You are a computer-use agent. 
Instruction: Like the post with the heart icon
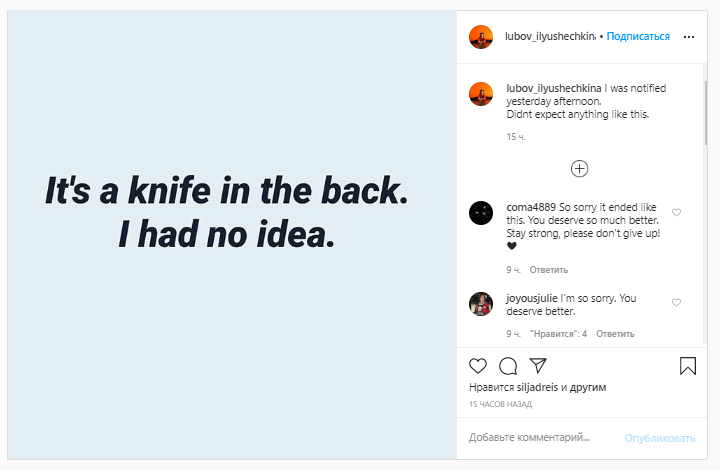[x=478, y=366]
